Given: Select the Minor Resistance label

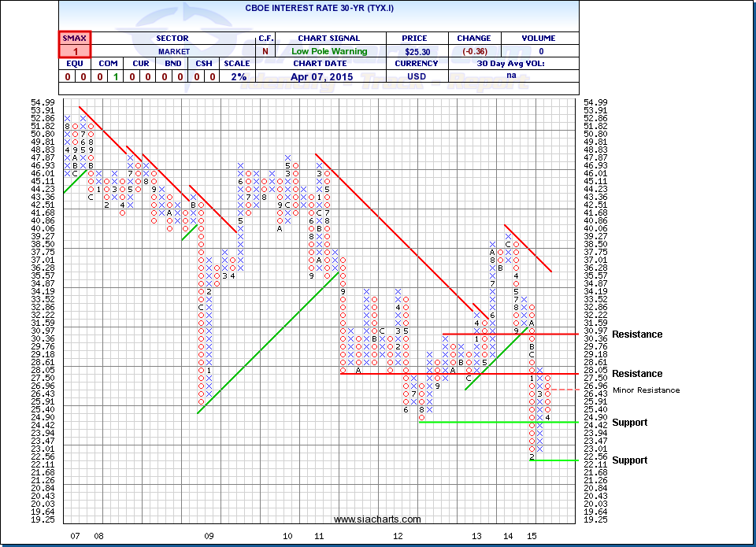Looking at the screenshot, I should tap(649, 390).
